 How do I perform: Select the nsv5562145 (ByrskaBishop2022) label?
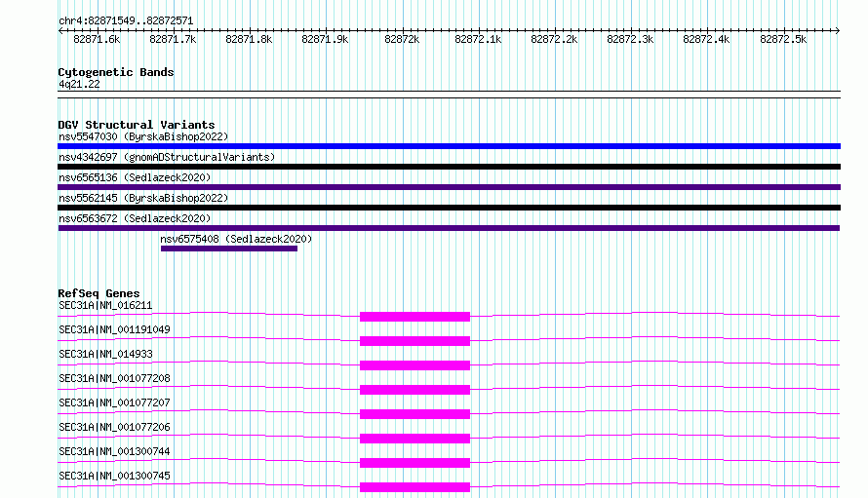143,198
